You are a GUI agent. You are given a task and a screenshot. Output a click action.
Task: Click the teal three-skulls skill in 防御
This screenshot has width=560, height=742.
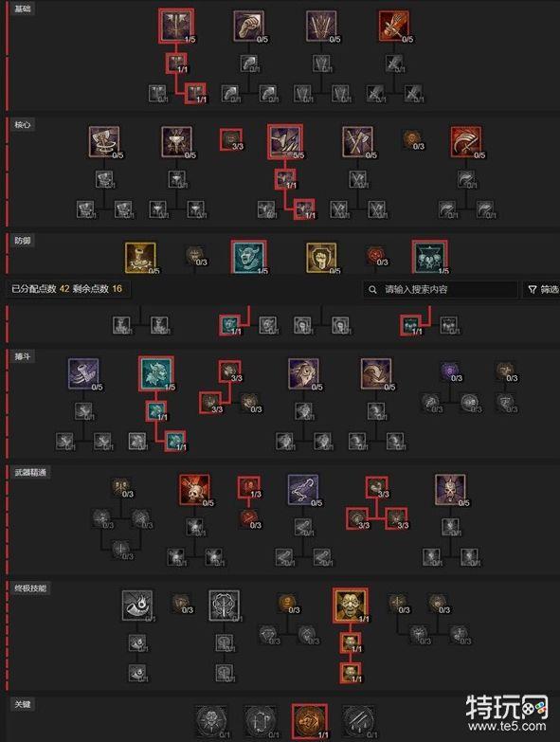(x=430, y=257)
